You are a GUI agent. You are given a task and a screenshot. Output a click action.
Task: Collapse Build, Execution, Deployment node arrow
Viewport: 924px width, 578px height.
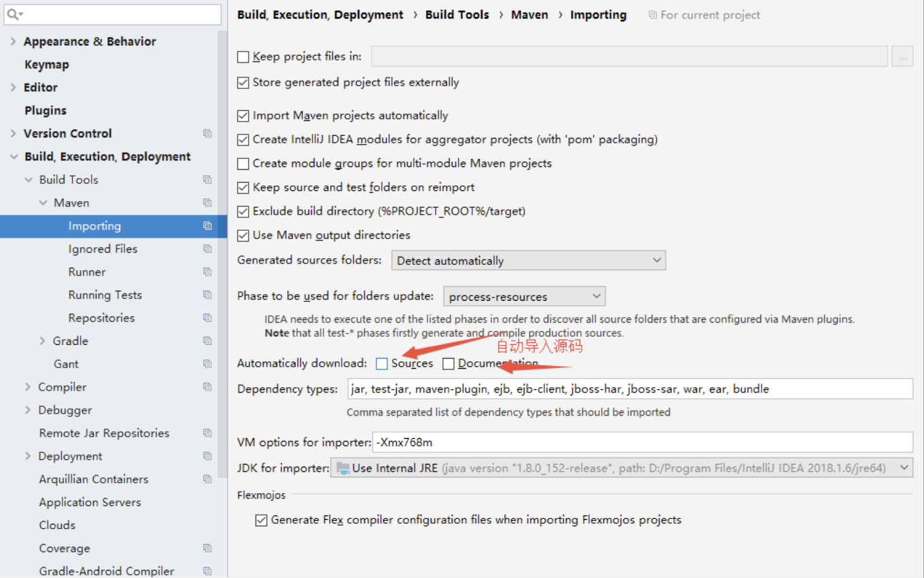[13, 157]
